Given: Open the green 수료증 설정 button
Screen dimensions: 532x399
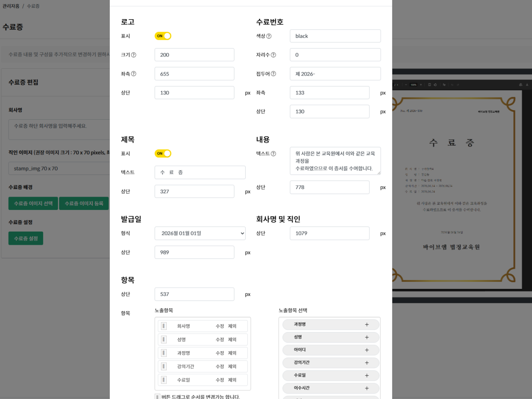Looking at the screenshot, I should pos(26,239).
